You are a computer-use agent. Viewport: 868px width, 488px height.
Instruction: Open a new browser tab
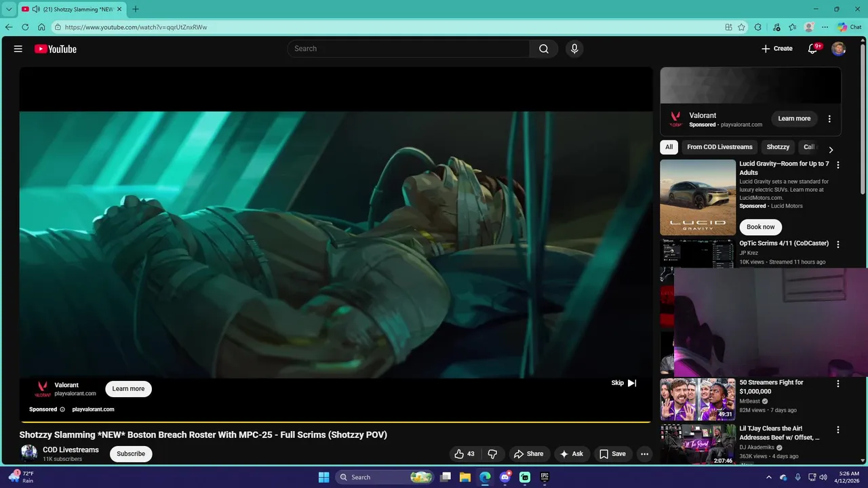[x=136, y=9]
